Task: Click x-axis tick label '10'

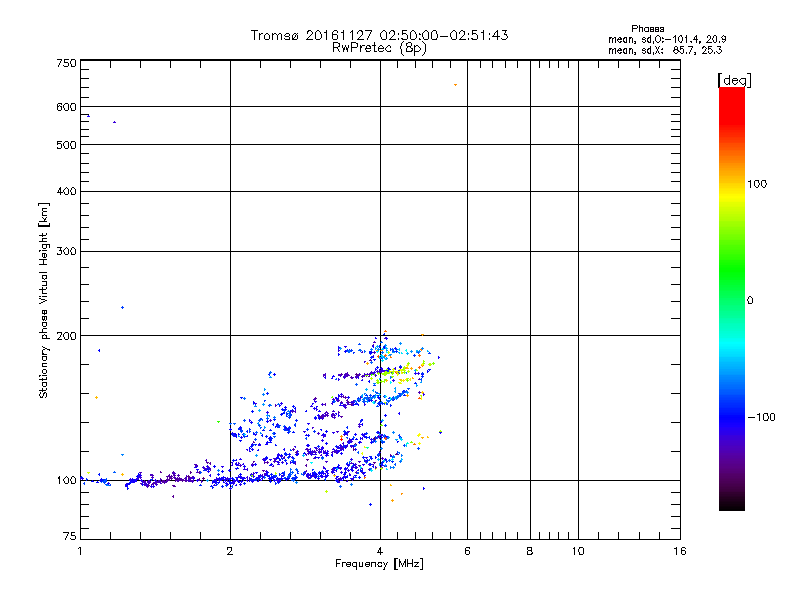Action: click(x=578, y=551)
